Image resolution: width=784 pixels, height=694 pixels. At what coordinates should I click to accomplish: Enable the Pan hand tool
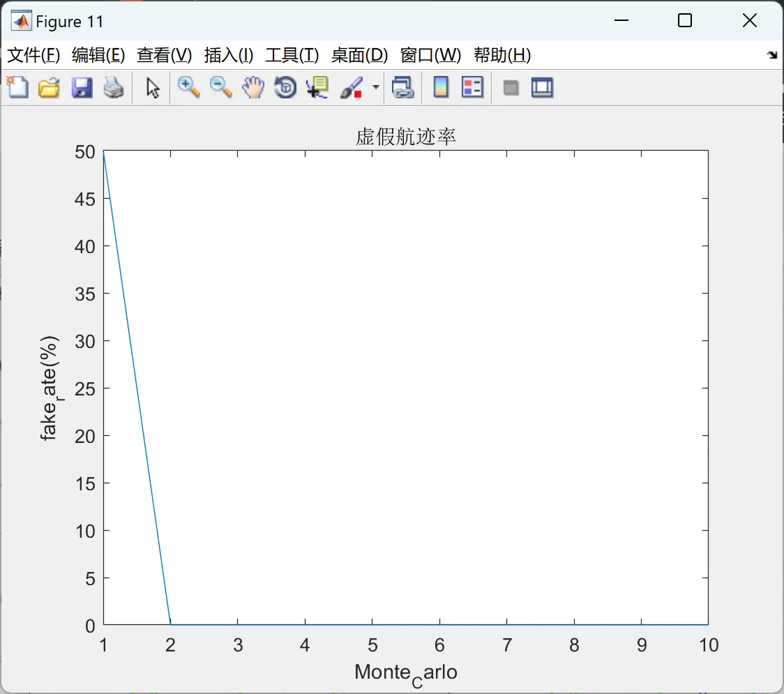[253, 87]
